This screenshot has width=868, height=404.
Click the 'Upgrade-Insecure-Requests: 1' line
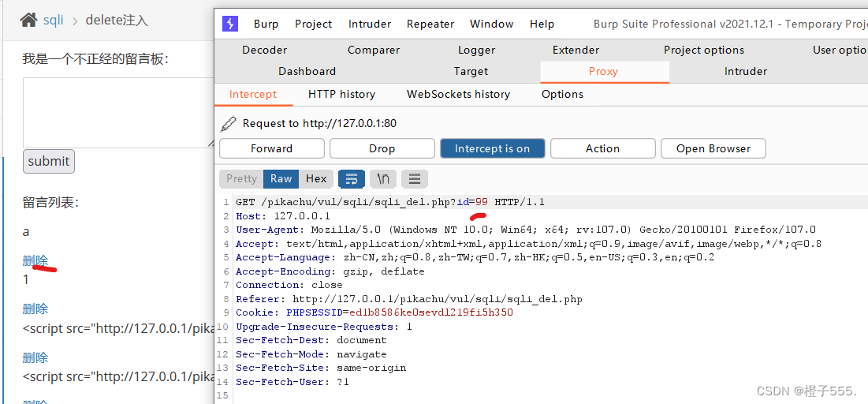coord(324,327)
